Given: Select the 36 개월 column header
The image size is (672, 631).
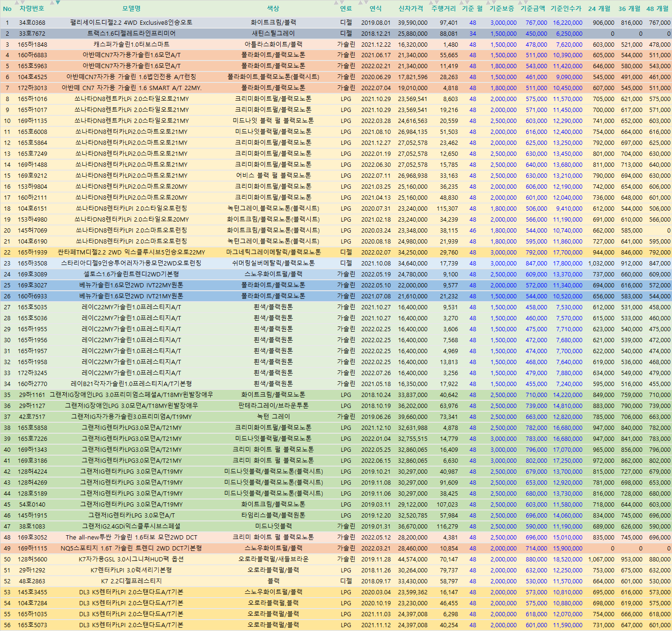Looking at the screenshot, I should 629,9.
